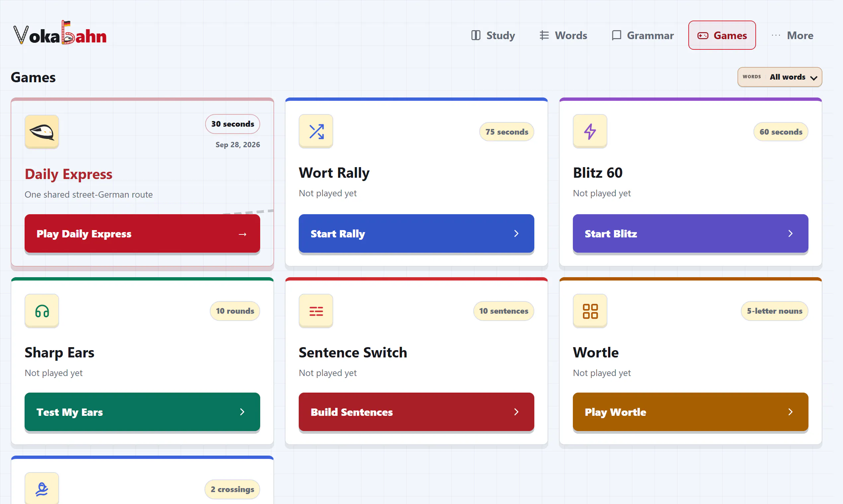843x504 pixels.
Task: Expand the More menu
Action: point(792,35)
